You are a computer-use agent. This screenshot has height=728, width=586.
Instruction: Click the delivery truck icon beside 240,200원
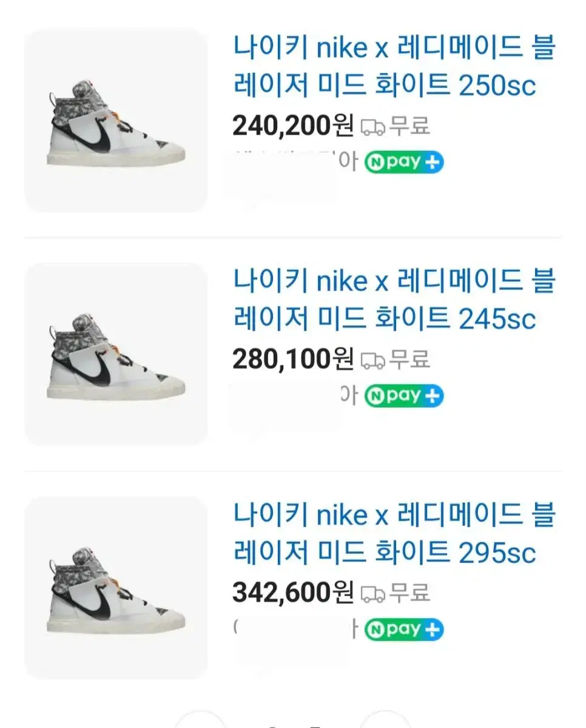click(x=372, y=127)
